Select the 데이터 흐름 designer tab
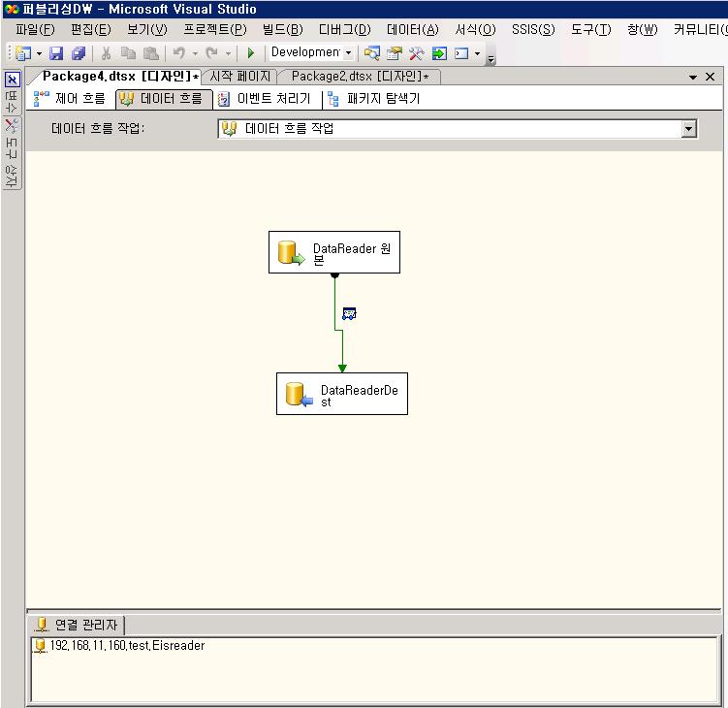This screenshot has height=708, width=728. tap(162, 99)
